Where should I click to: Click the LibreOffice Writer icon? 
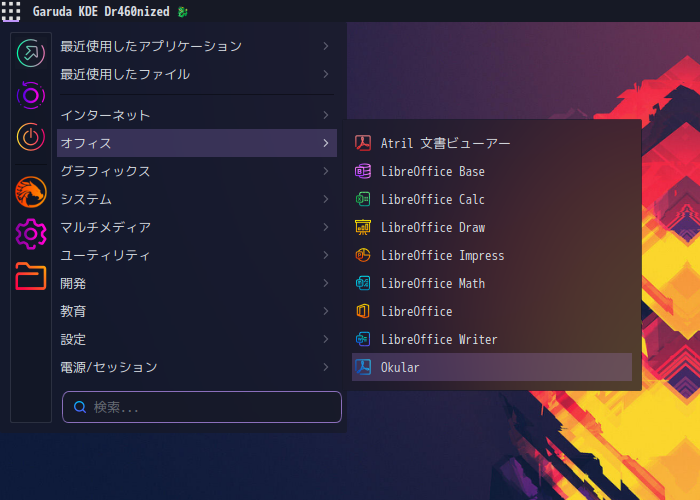(363, 339)
